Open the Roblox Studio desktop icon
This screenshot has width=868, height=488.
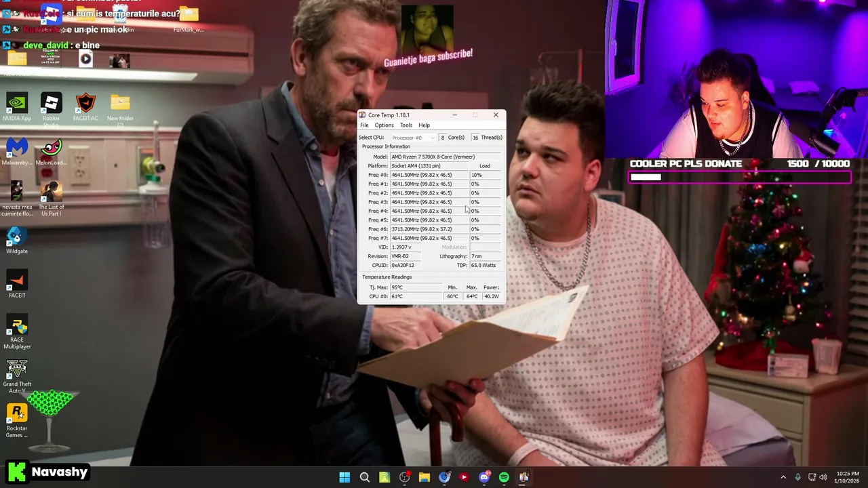tap(51, 108)
